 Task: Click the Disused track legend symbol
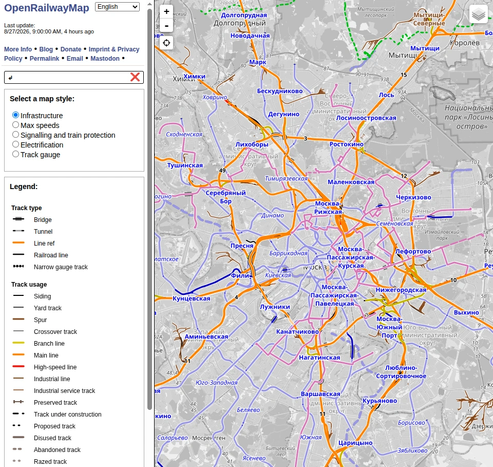click(x=18, y=437)
